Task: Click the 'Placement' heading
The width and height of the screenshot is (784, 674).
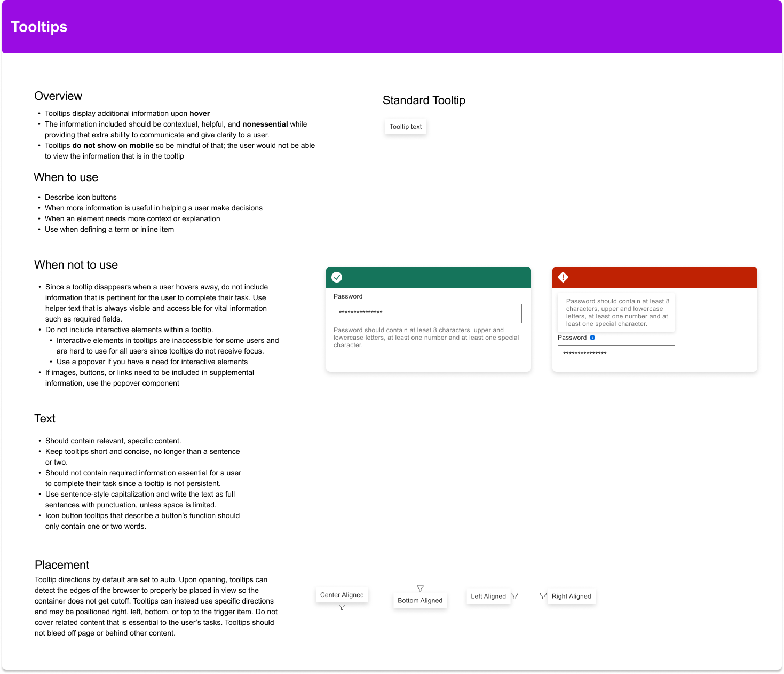Action: pyautogui.click(x=62, y=565)
